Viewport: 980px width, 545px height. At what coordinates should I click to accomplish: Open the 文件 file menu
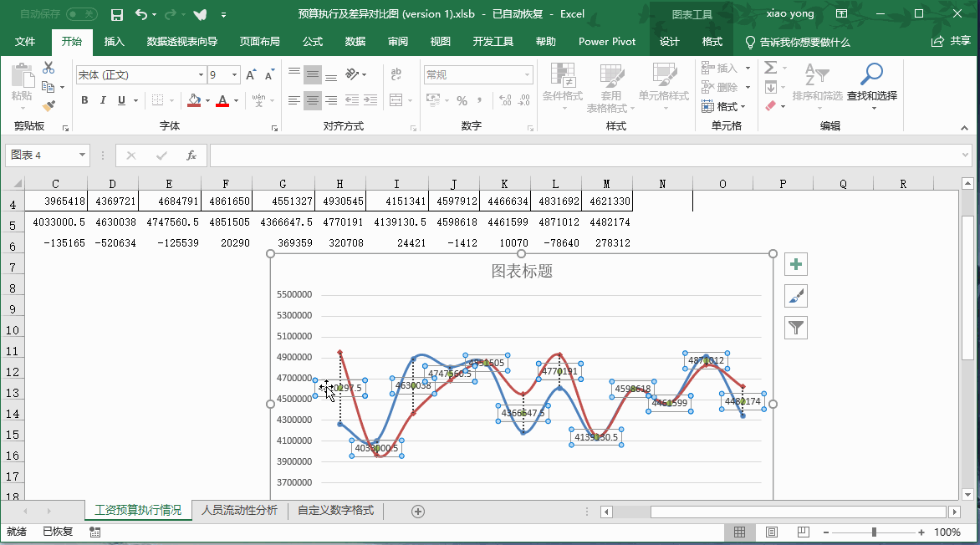(25, 42)
